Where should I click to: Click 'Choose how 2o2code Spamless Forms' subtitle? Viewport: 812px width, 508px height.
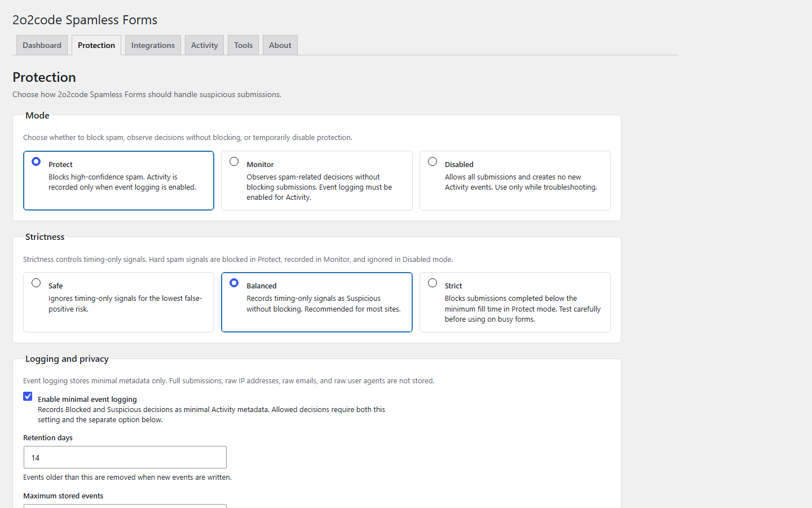[147, 95]
